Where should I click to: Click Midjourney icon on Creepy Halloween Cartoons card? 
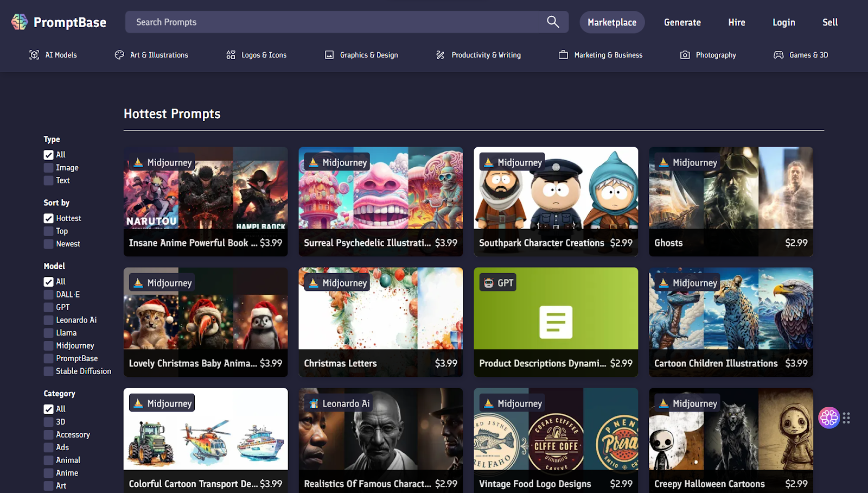click(x=663, y=403)
